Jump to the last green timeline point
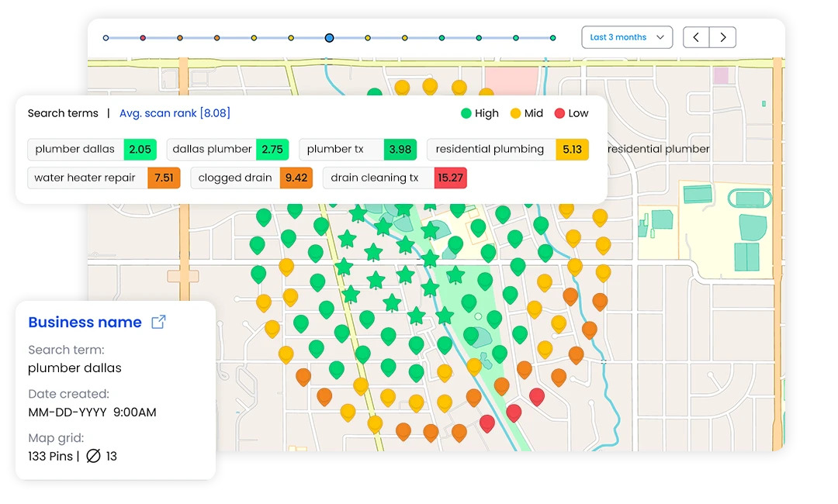The height and width of the screenshot is (504, 838). coord(552,38)
